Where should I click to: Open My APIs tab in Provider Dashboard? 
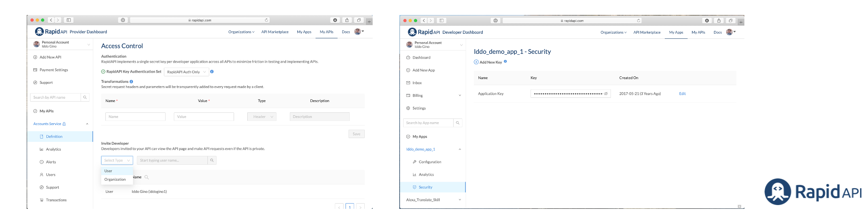(x=326, y=32)
